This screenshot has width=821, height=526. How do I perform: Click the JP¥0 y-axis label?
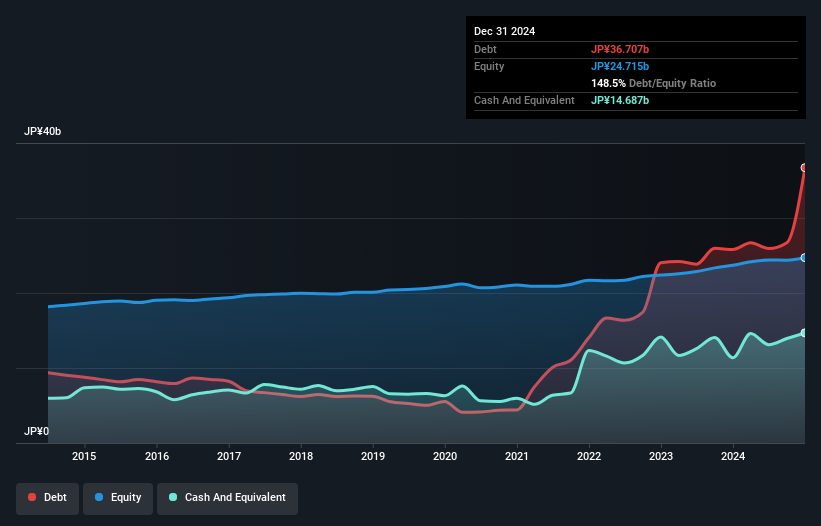click(36, 431)
